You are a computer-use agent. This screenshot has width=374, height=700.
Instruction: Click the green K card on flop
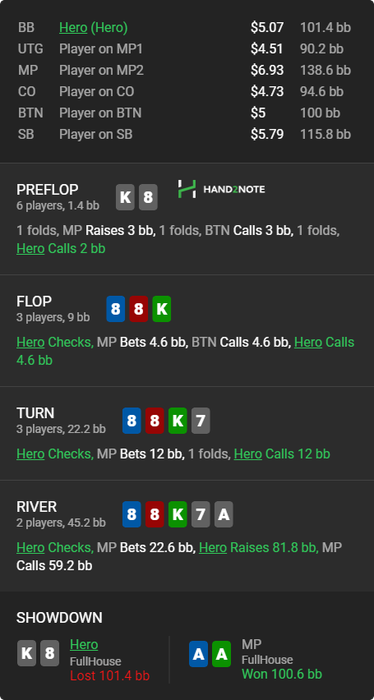coord(162,309)
